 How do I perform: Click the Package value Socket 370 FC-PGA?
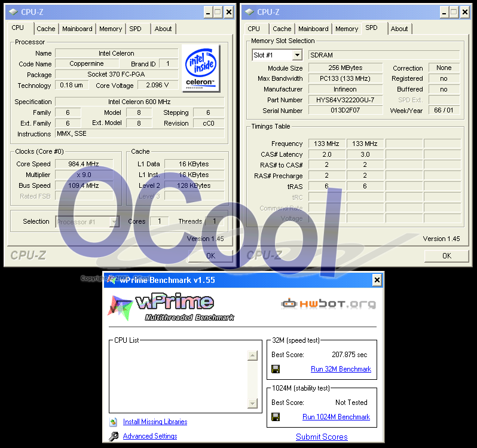pos(117,74)
